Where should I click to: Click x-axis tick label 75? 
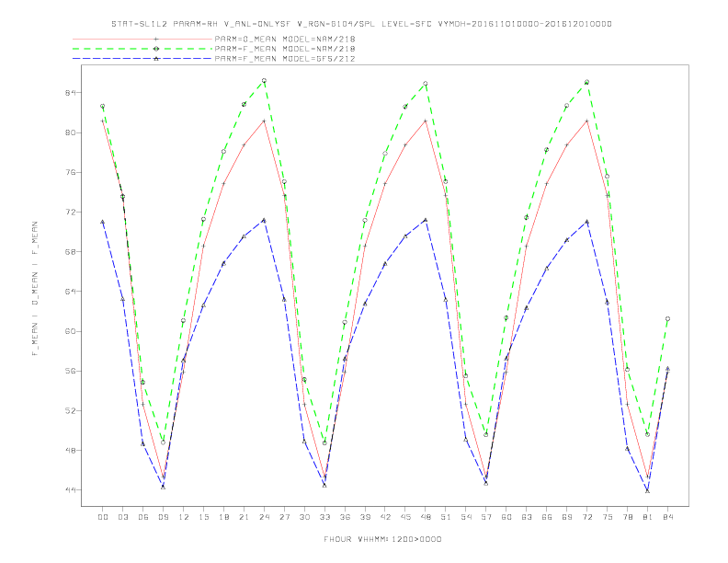click(608, 517)
